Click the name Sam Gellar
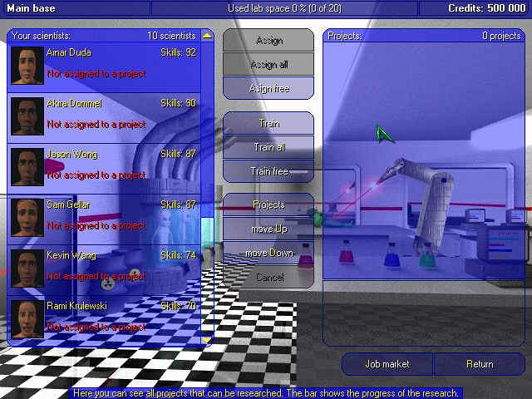Image resolution: width=532 pixels, height=399 pixels. click(x=68, y=204)
